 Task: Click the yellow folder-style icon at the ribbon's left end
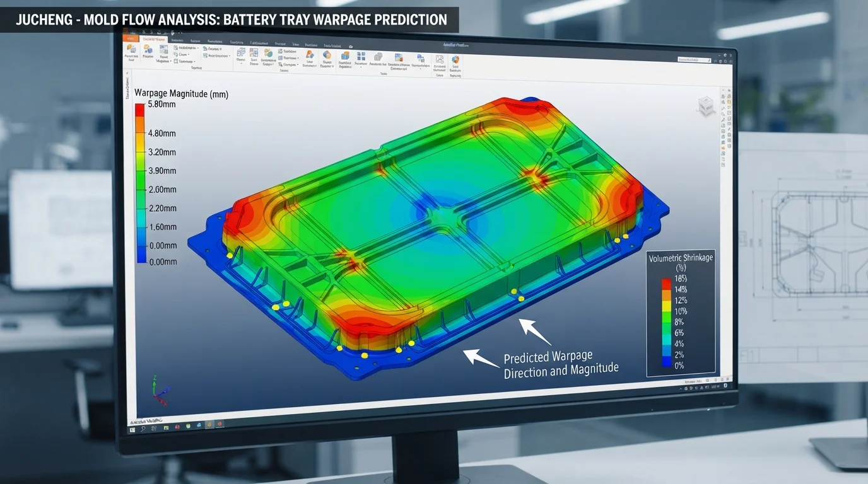(131, 49)
